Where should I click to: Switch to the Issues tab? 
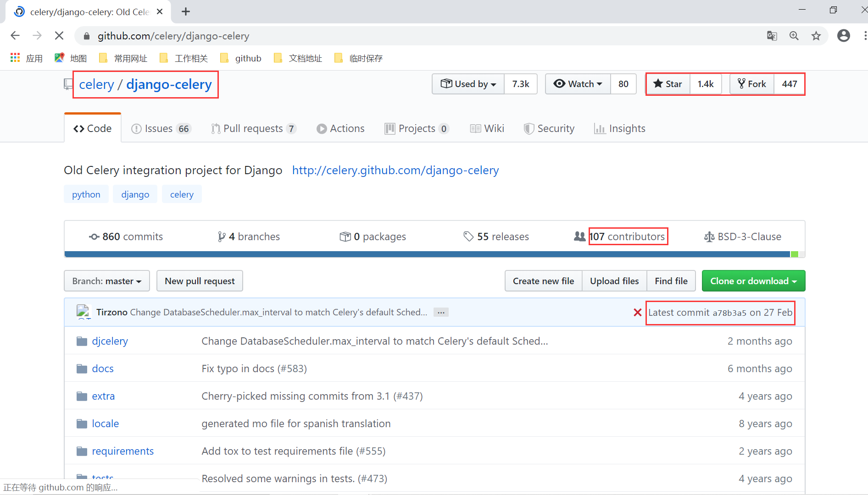161,128
